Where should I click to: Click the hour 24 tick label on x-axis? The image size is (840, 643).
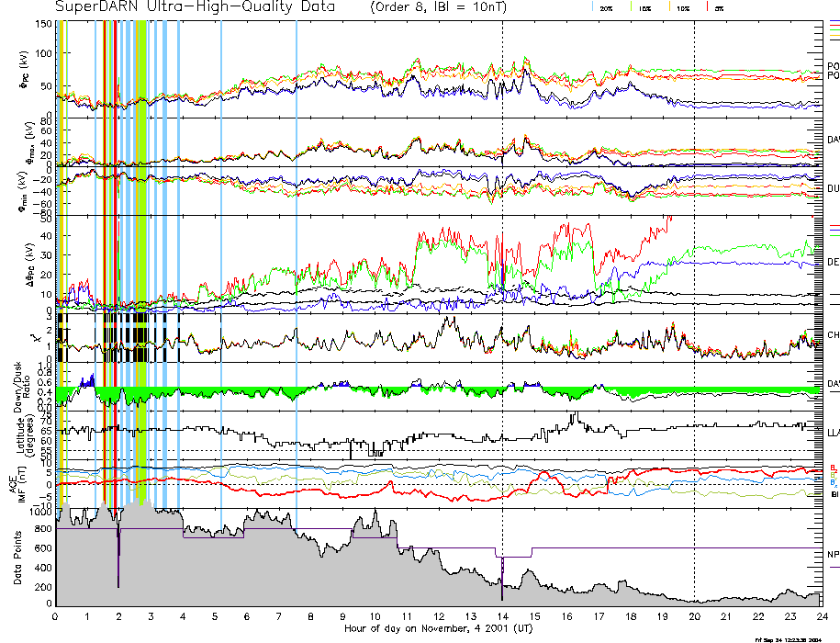point(820,617)
